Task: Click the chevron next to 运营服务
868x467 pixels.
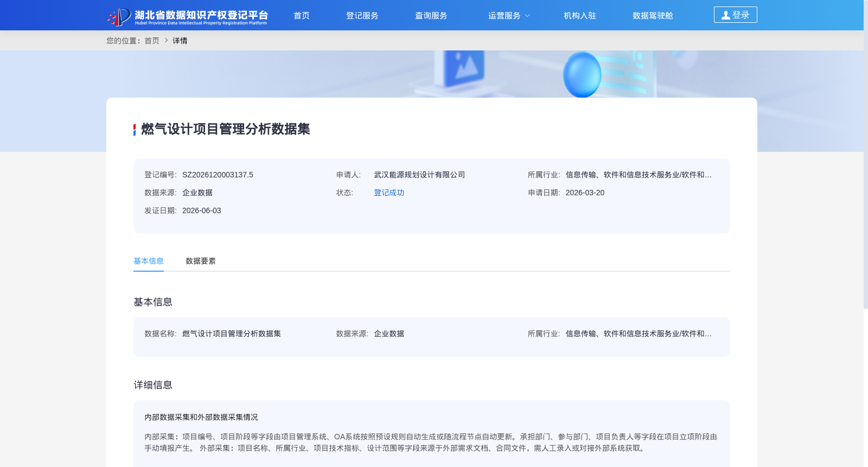Action: coord(527,16)
